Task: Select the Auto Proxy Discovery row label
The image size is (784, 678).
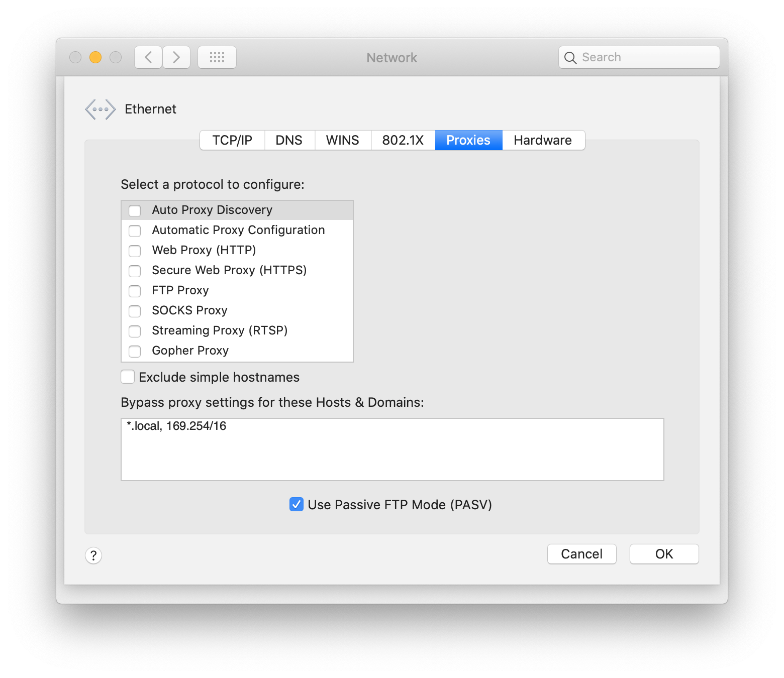Action: [212, 210]
